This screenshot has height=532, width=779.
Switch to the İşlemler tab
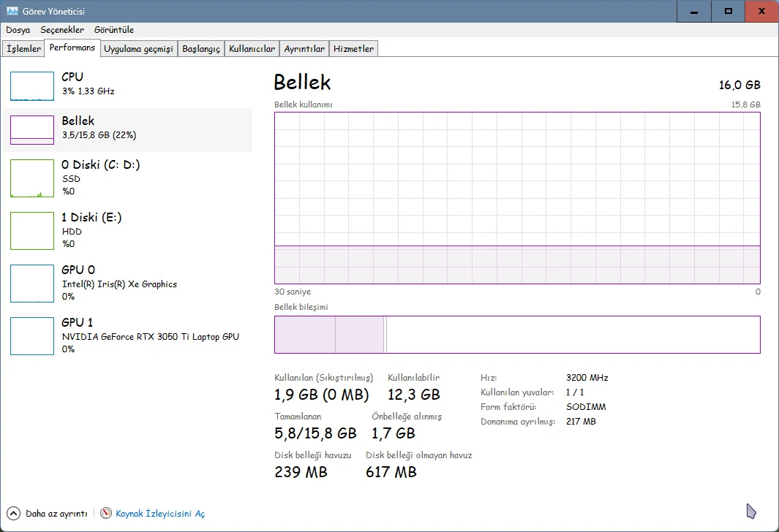23,49
